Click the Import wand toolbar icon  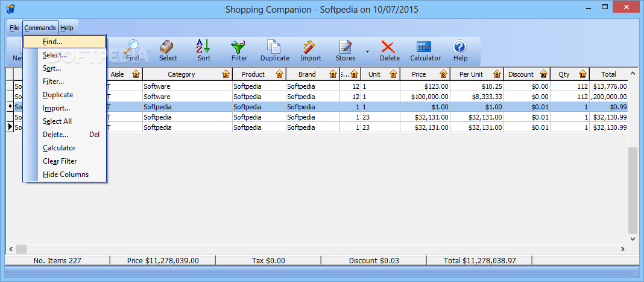click(x=310, y=46)
